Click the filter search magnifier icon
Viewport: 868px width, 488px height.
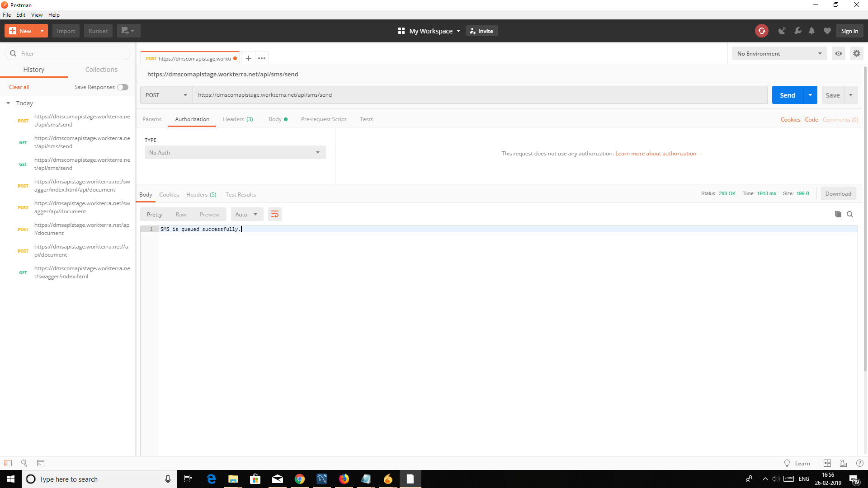13,53
